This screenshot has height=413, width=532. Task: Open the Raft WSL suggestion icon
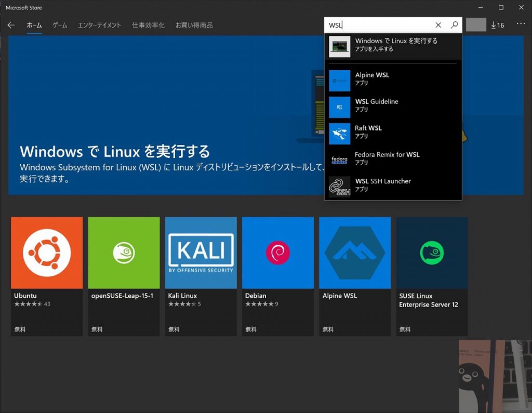point(339,134)
